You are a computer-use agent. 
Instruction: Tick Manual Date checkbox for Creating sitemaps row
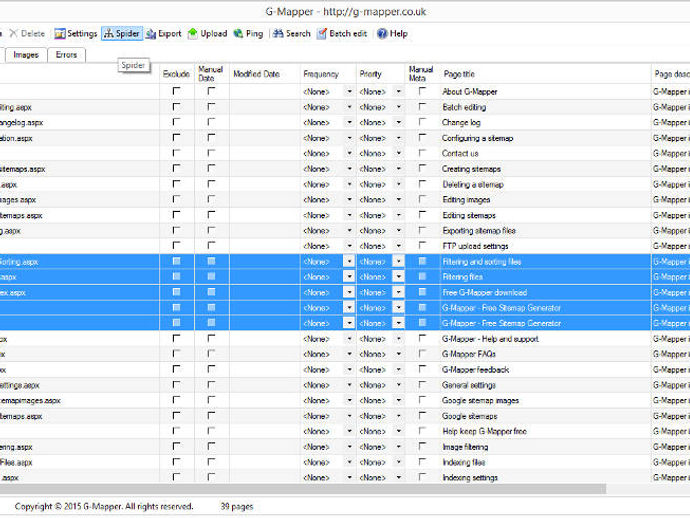click(x=211, y=168)
